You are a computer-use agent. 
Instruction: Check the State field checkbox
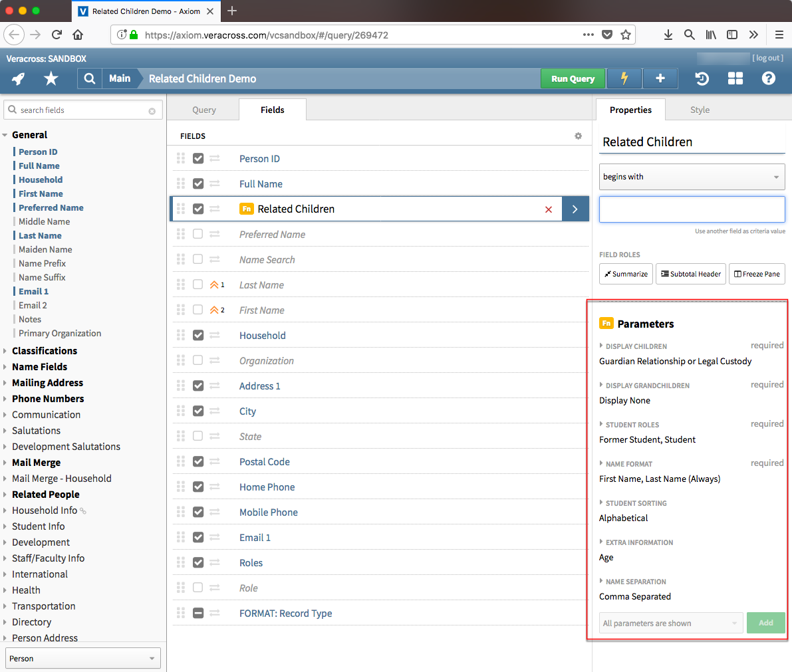tap(198, 437)
